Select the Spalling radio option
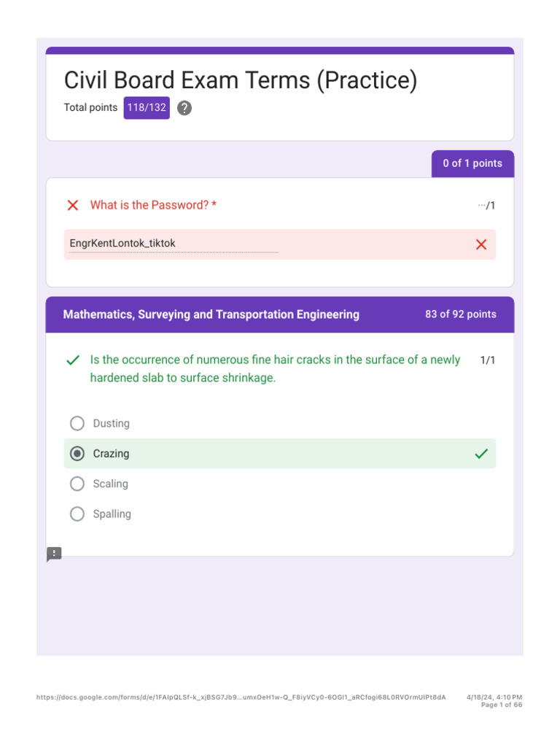Image resolution: width=560 pixels, height=747 pixels. (x=77, y=514)
